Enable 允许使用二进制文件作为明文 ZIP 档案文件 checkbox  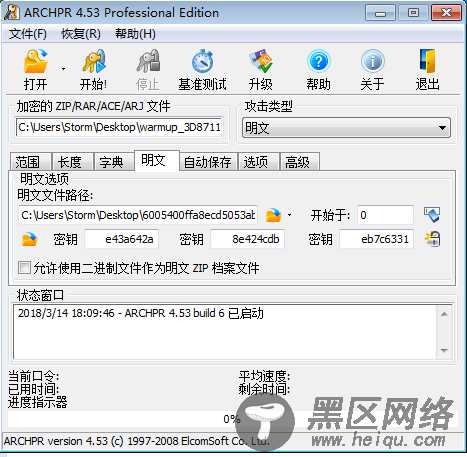(24, 268)
